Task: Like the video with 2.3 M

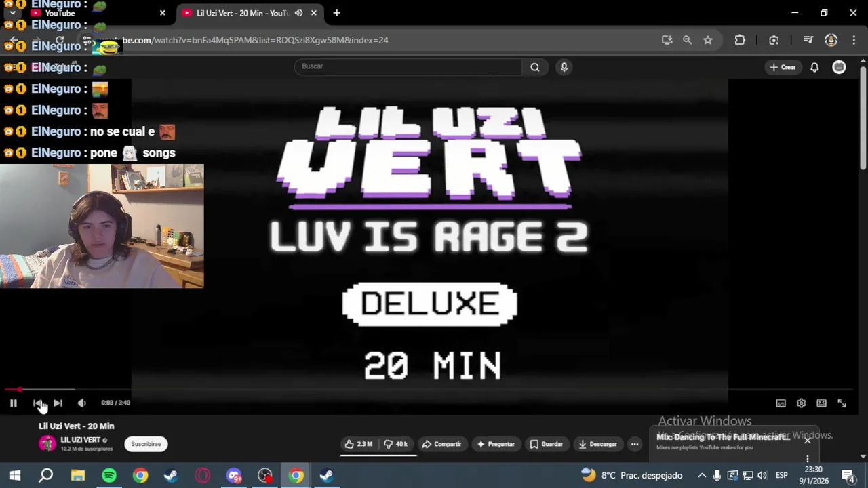Action: [359, 444]
